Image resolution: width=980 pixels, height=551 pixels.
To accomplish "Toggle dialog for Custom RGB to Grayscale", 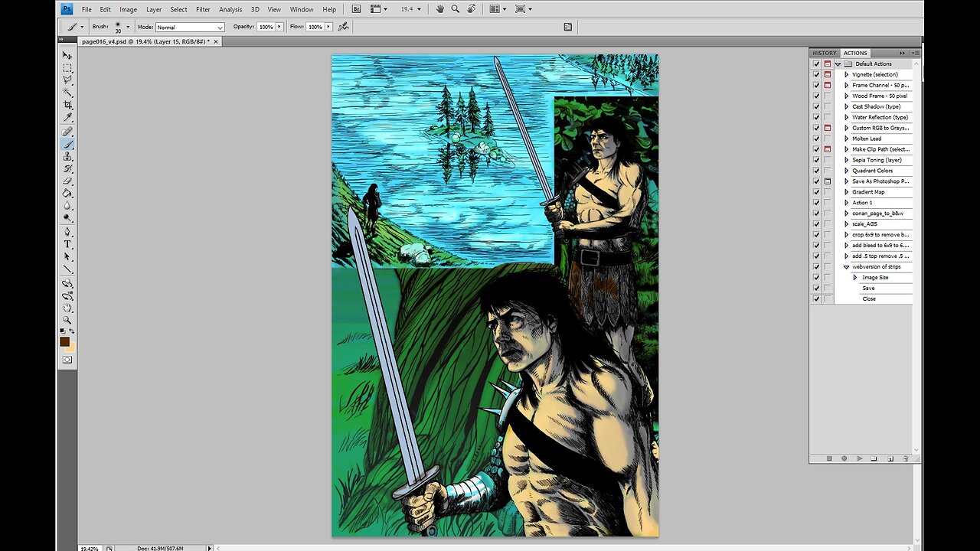I will pyautogui.click(x=828, y=128).
